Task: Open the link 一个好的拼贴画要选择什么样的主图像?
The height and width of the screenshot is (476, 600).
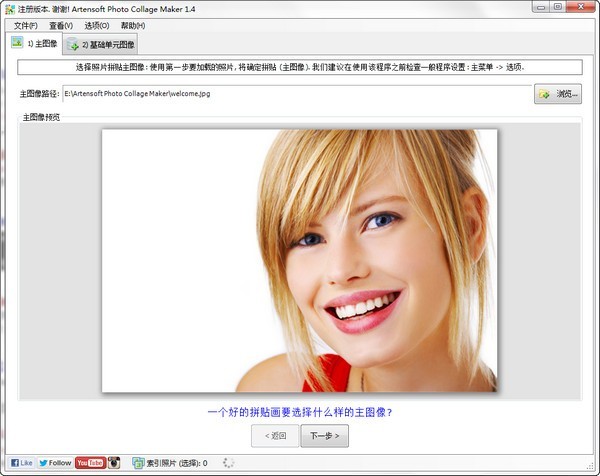Action: pos(300,412)
